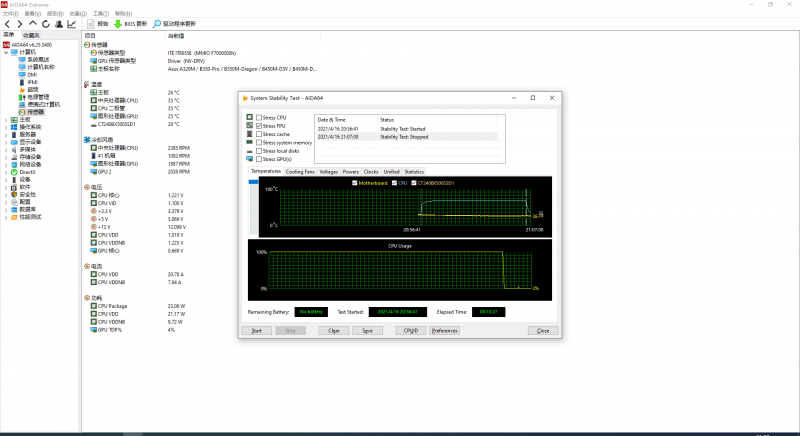
Task: Click the magnifier 驱动程序更新 toolbar item
Action: coord(174,24)
